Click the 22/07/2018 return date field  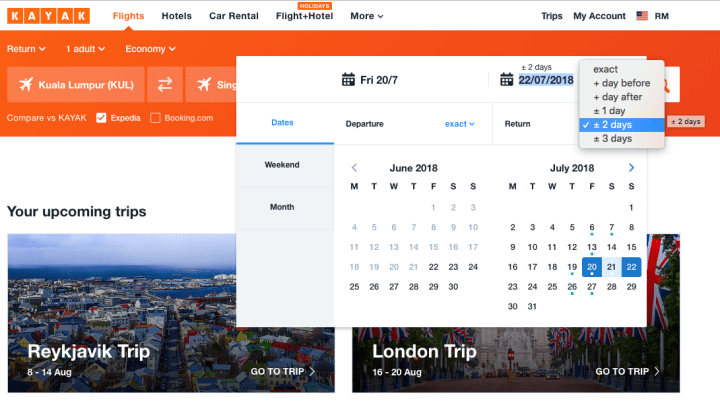click(x=546, y=80)
